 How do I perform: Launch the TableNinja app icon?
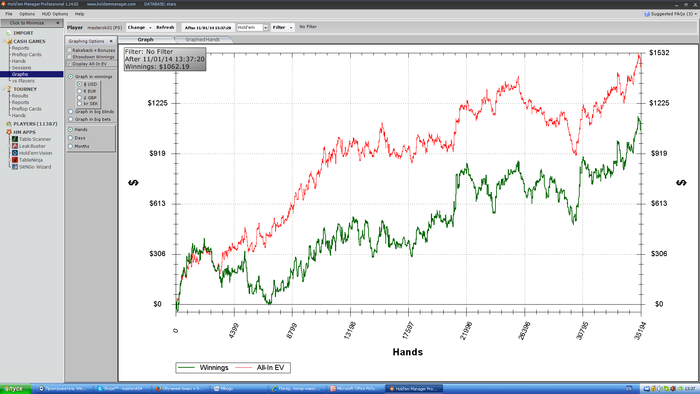(x=15, y=160)
